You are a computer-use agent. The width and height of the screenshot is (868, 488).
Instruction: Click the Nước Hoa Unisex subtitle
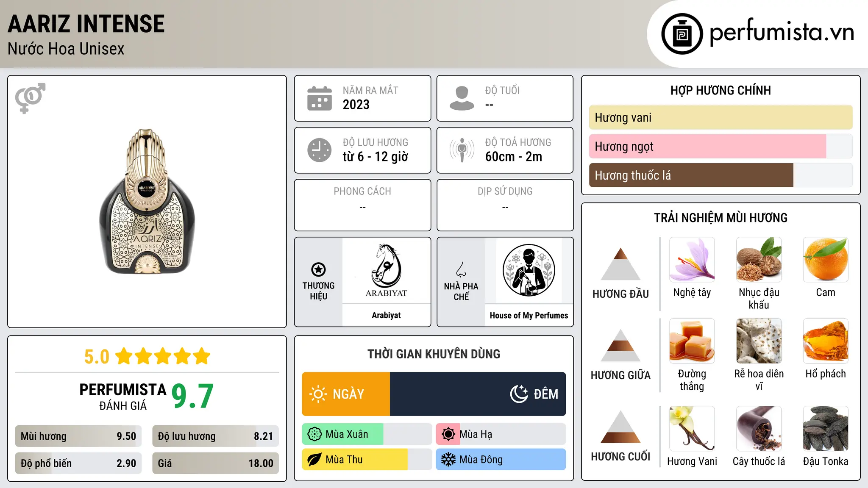[66, 49]
